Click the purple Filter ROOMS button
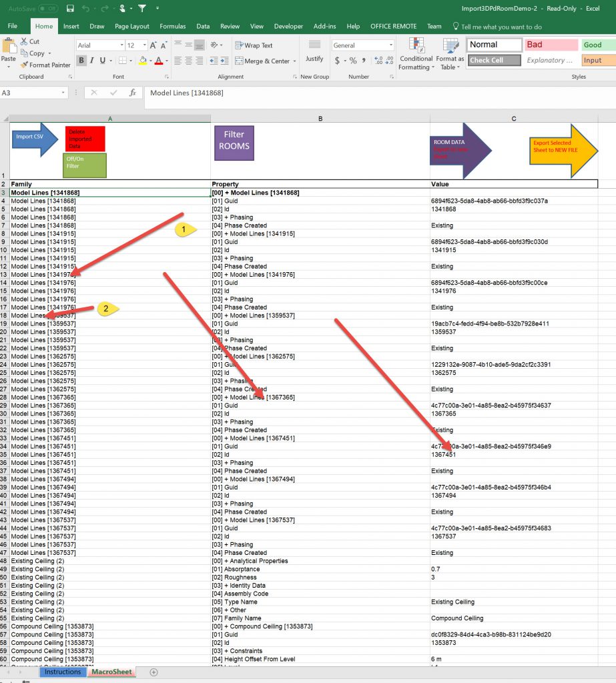 click(x=234, y=142)
